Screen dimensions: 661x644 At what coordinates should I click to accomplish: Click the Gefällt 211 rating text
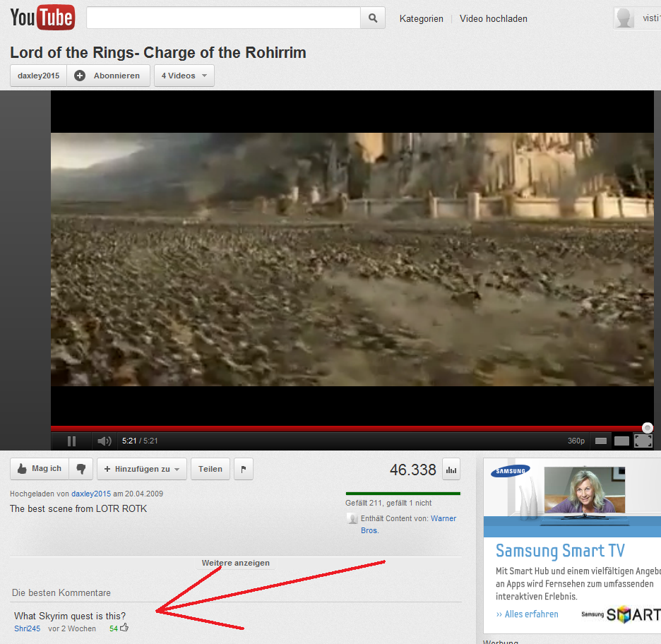388,503
